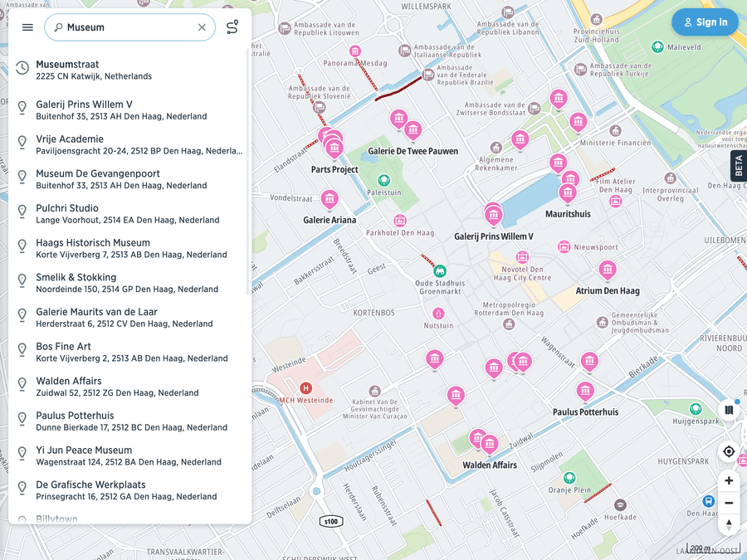Screen dimensions: 747x560
Task: Click Ambassade van de Republiek Litouwen flag
Action: 285,28
